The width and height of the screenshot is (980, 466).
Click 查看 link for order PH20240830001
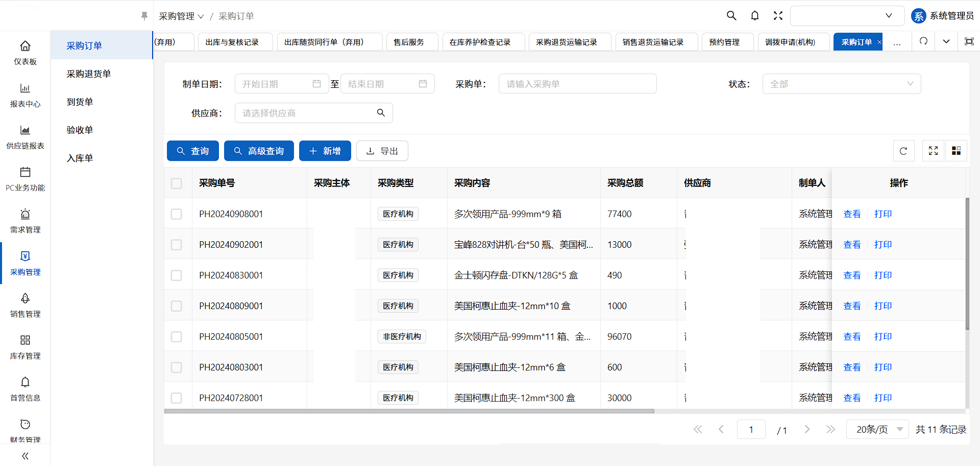[x=851, y=275]
